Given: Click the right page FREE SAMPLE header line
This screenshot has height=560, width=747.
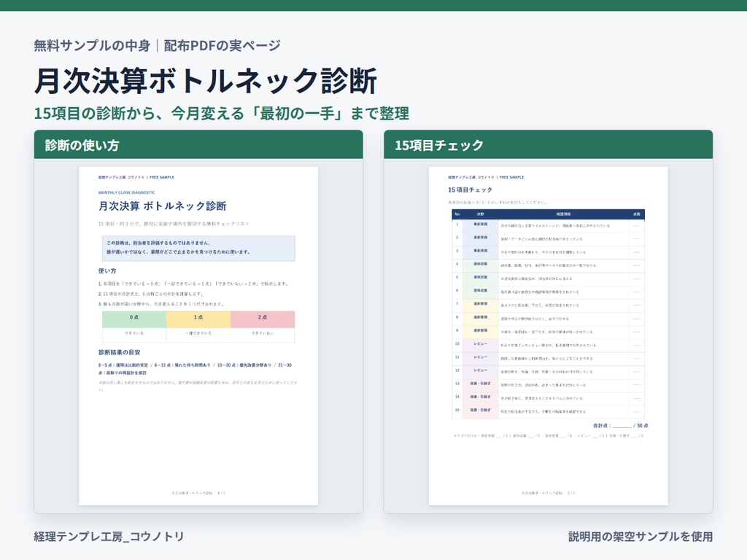Looking at the screenshot, I should 486,177.
